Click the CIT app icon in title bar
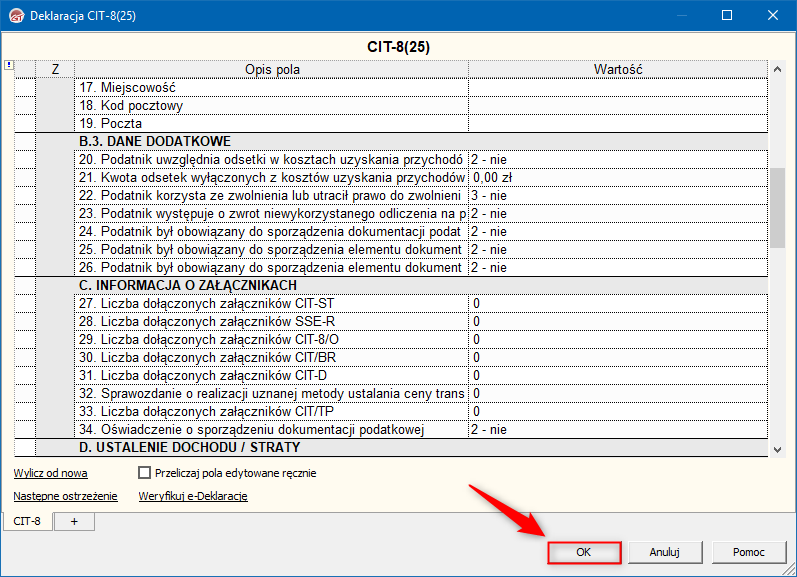Image resolution: width=797 pixels, height=577 pixels. click(x=17, y=16)
